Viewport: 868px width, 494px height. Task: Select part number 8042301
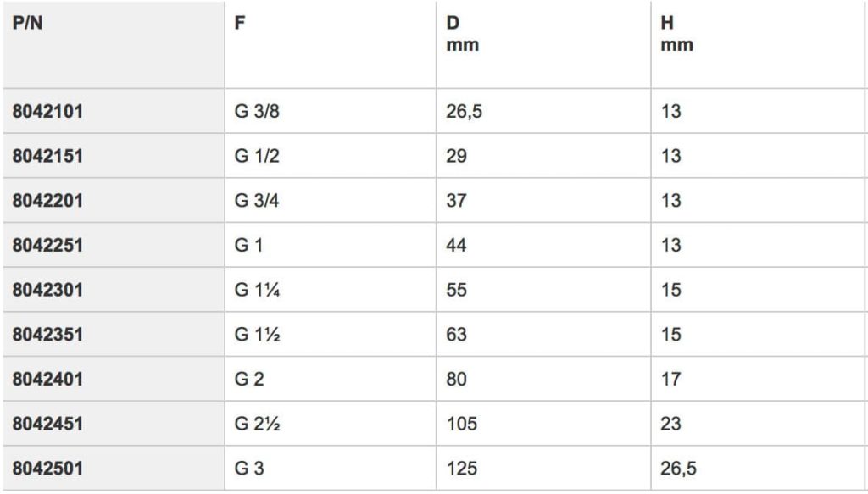pyautogui.click(x=47, y=290)
